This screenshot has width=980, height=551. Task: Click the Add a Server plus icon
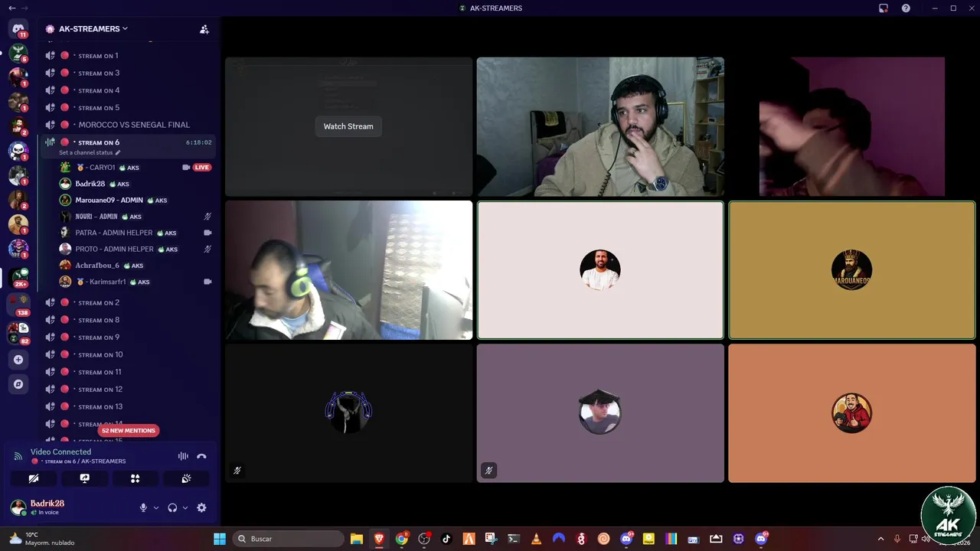click(18, 360)
